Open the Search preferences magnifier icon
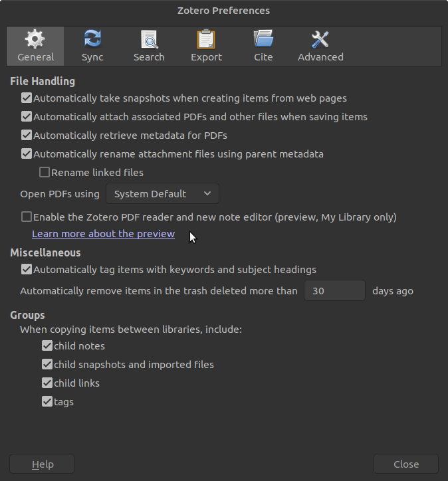Viewport: 448px width, 481px height. (149, 39)
